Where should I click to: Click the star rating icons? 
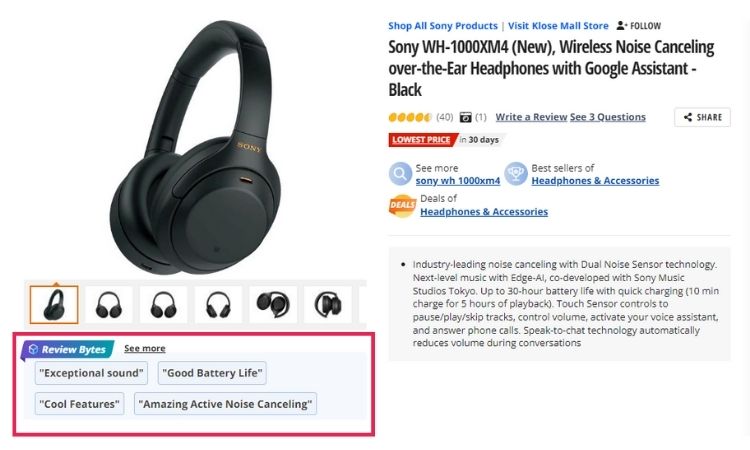click(410, 117)
